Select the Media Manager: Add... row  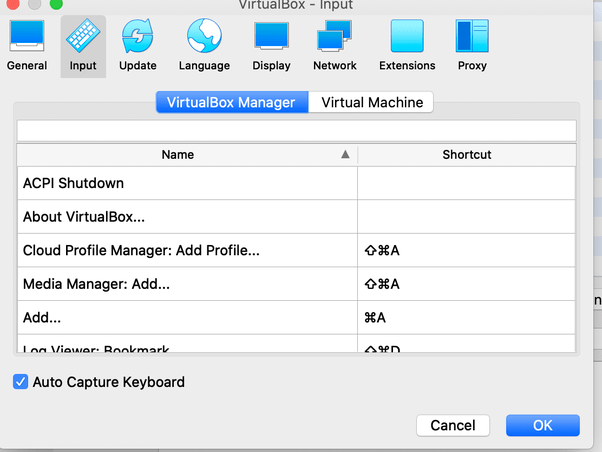(x=296, y=284)
